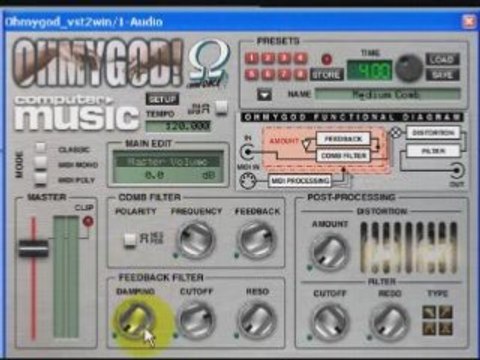Screen dimensions: 480x360
Task: Click the MIDI IN connector icon
Action: [248, 181]
